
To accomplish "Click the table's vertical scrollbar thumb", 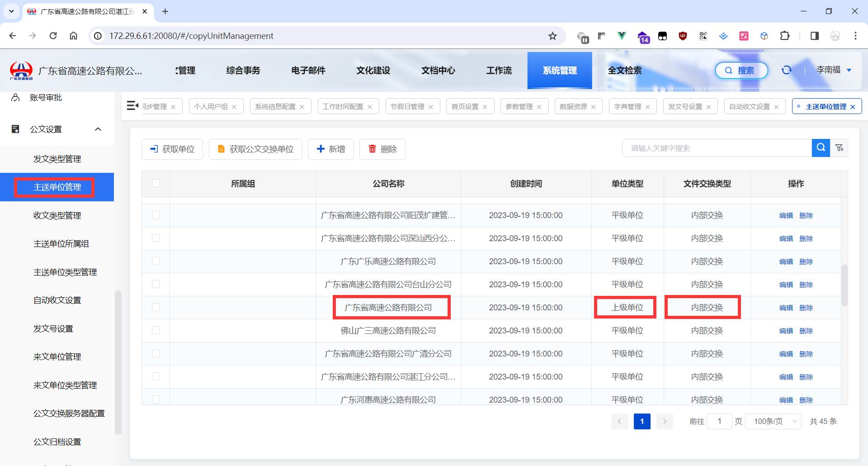I will click(844, 285).
